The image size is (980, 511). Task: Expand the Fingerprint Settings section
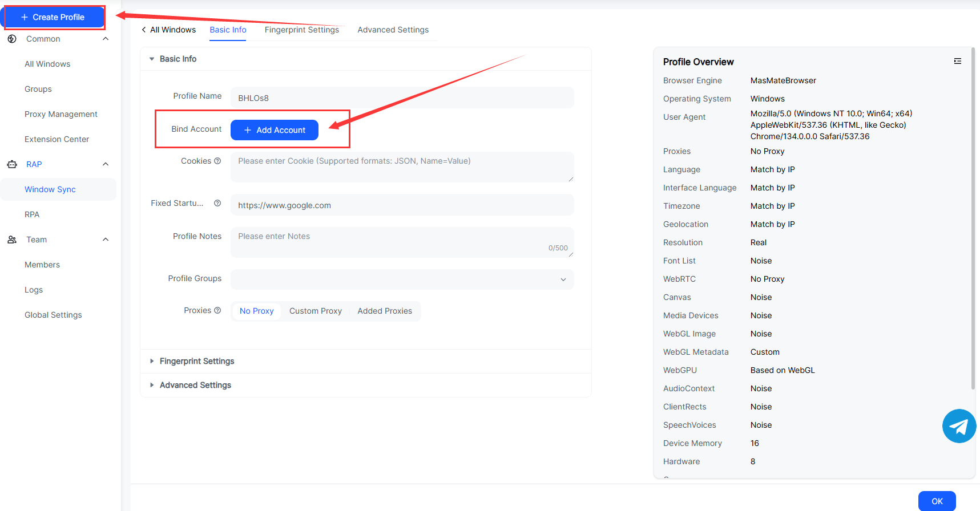tap(197, 361)
